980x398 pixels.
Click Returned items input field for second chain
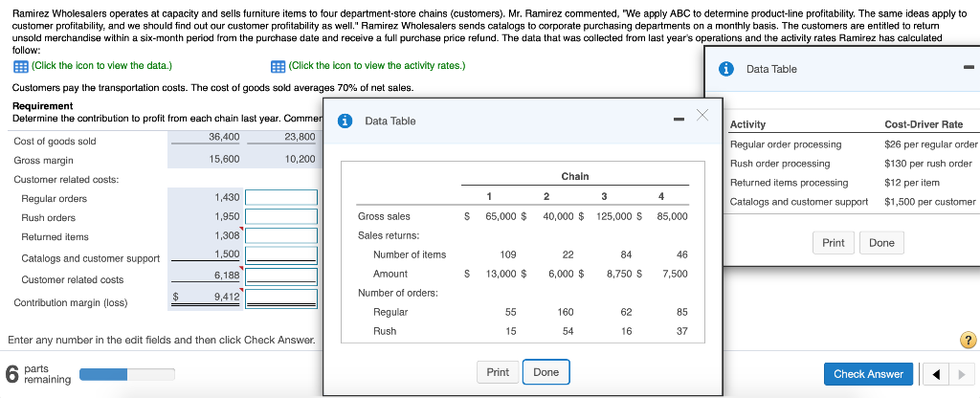pos(281,235)
